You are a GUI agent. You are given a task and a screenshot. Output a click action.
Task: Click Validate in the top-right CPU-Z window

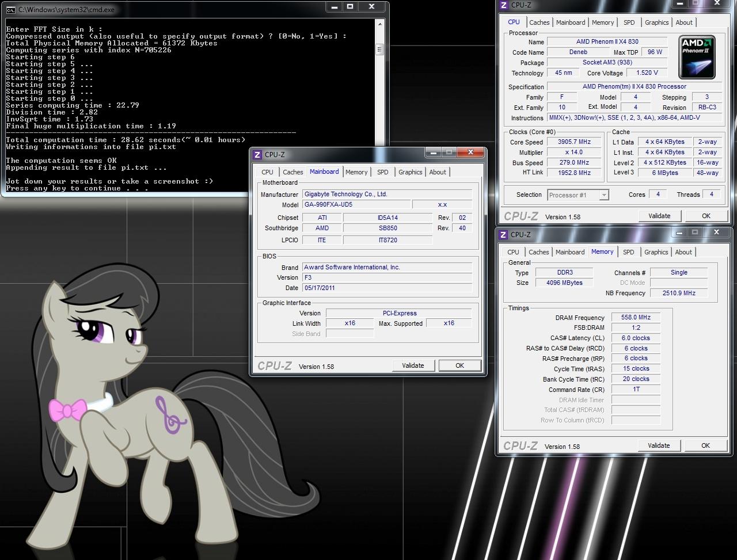[x=659, y=216]
